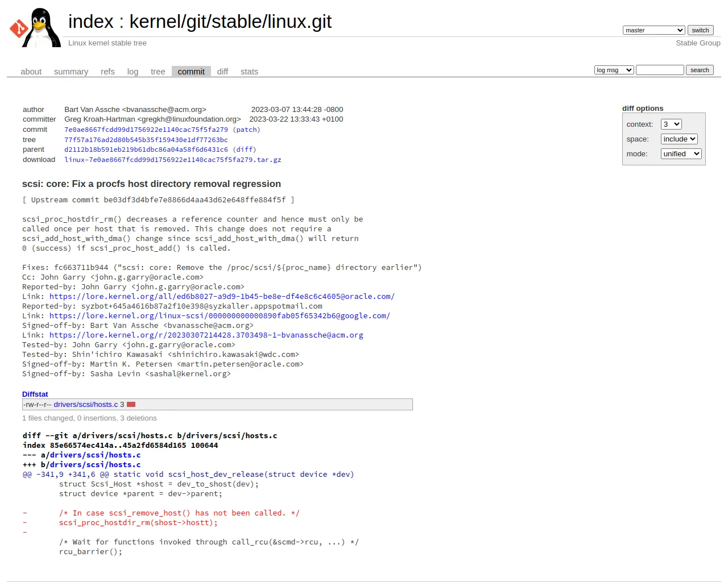Open the space include dropdown
The width and height of the screenshot is (728, 582).
679,139
